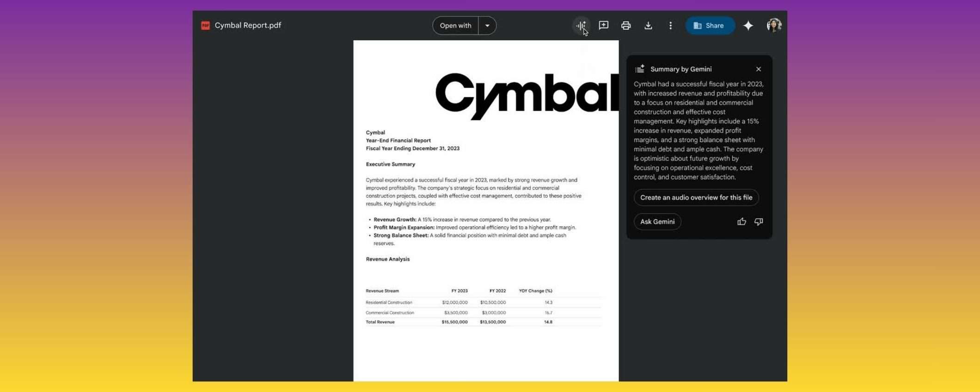Click the Revenue Analysis heading
Viewport: 980px width, 392px height.
click(387, 259)
